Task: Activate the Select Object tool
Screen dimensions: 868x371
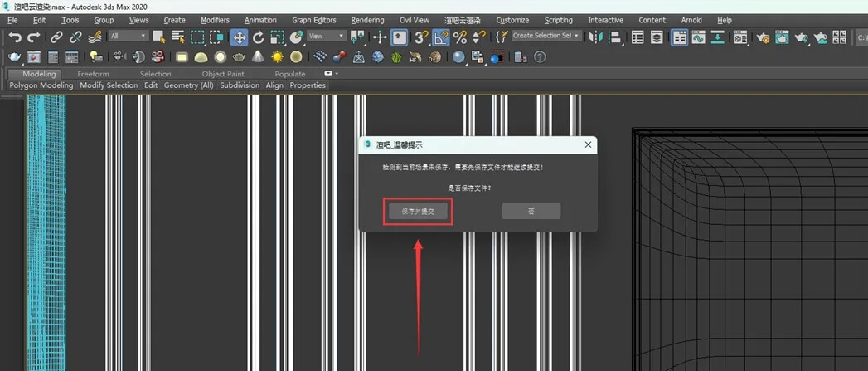Action: (x=159, y=37)
